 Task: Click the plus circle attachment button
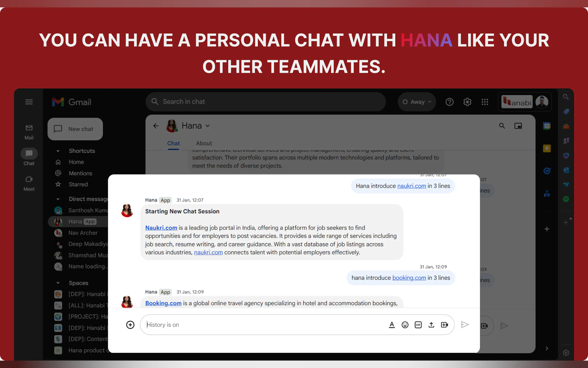(130, 325)
